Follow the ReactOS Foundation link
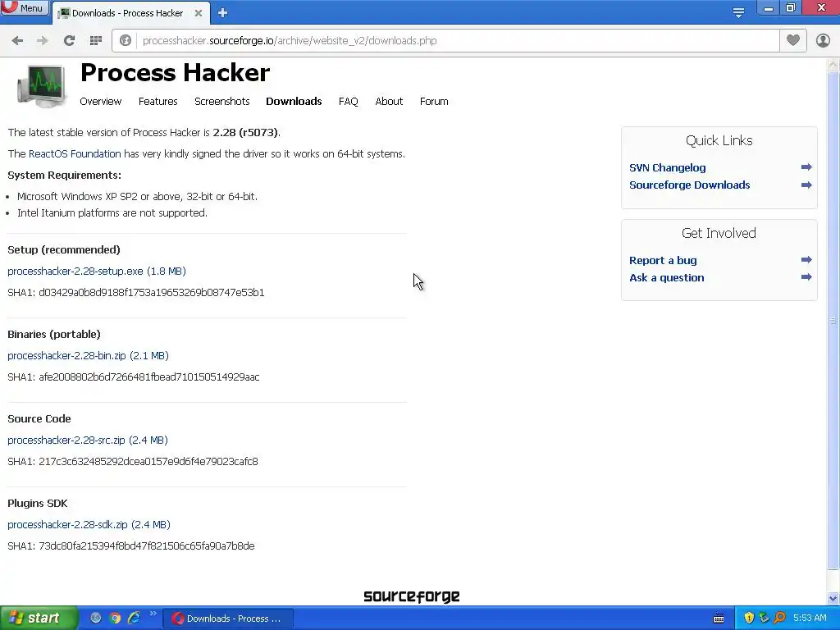 [x=75, y=153]
